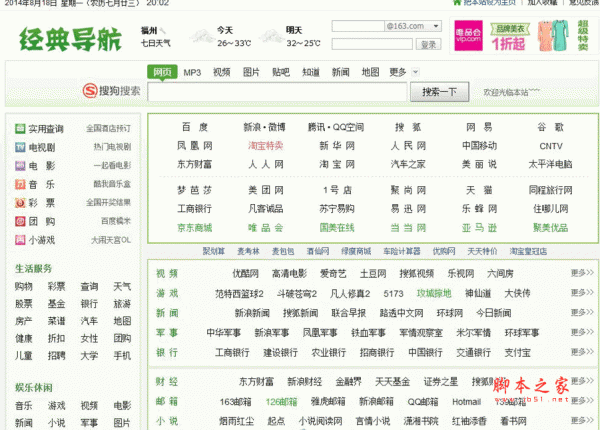Viewport: 600px width, 430px height.
Task: Click the 电视剧 TV icon
Action: [x=20, y=147]
